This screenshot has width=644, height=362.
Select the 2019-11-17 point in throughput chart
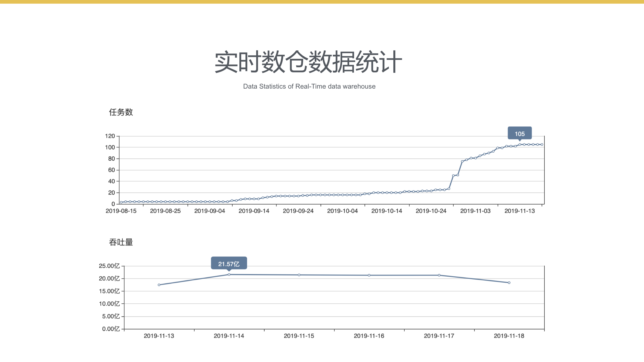pyautogui.click(x=439, y=275)
